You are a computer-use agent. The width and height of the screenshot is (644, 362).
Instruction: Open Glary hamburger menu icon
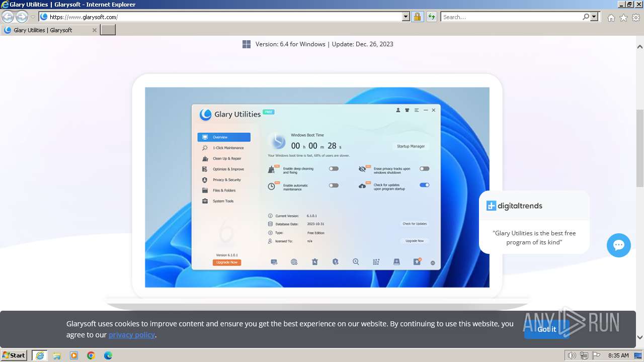pyautogui.click(x=417, y=110)
